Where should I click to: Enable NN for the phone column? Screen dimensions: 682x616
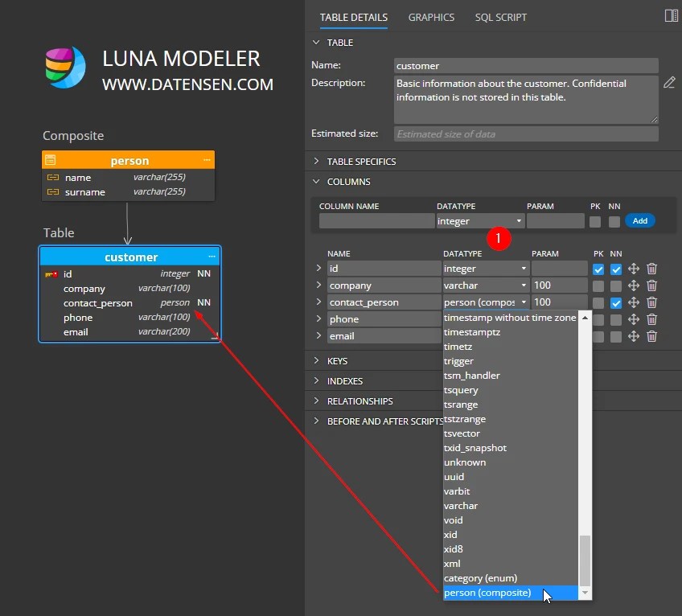pos(616,319)
